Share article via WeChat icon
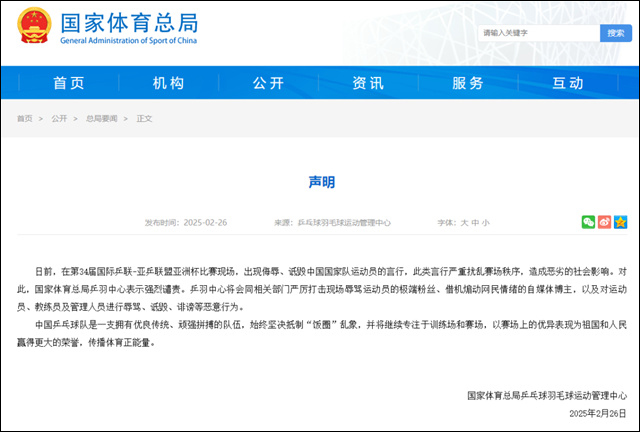The image size is (640, 432). 588,222
